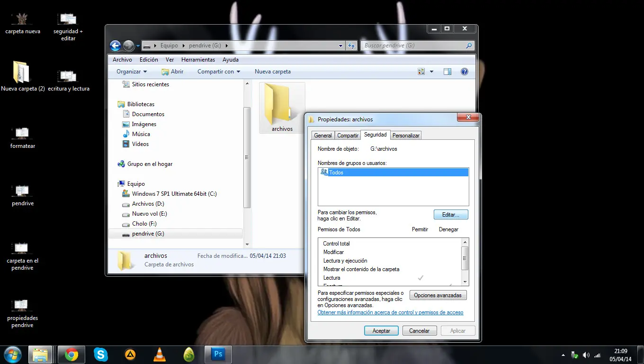
Task: Open the Herramientas menu
Action: (x=198, y=60)
